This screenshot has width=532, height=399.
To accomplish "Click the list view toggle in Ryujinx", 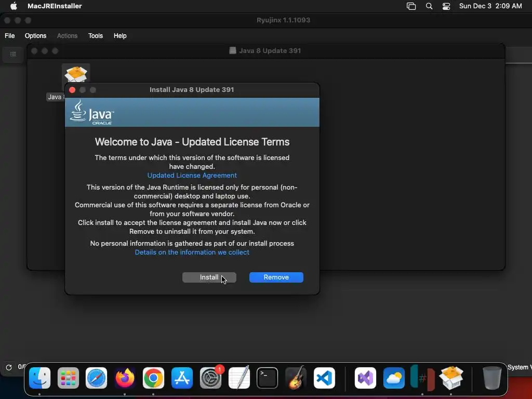I will coord(13,54).
